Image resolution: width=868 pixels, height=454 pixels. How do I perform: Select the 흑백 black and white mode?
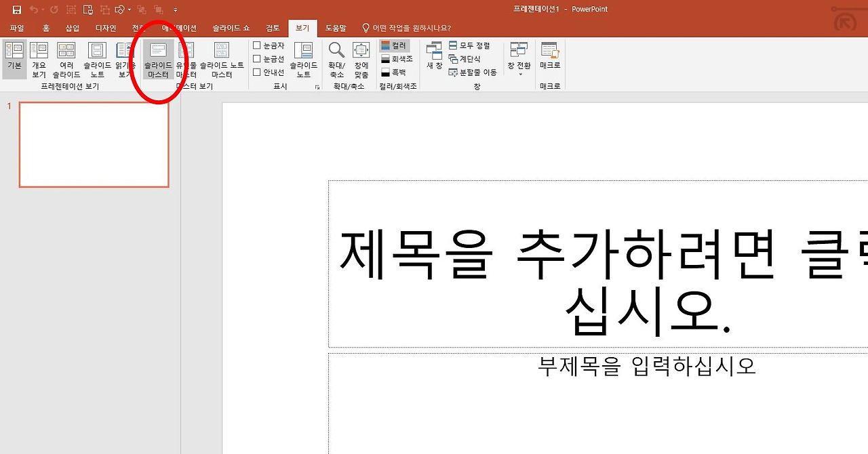click(x=395, y=73)
